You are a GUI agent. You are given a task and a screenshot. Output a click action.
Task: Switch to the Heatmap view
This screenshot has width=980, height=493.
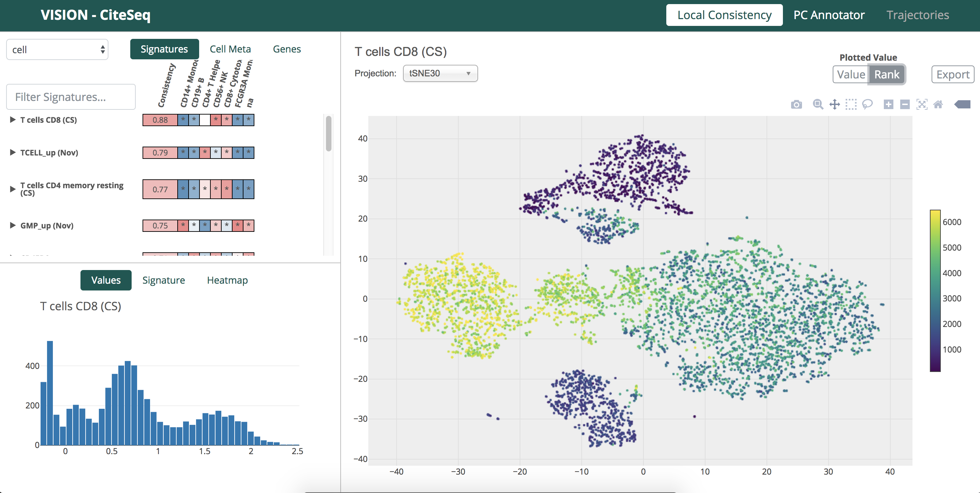point(227,280)
